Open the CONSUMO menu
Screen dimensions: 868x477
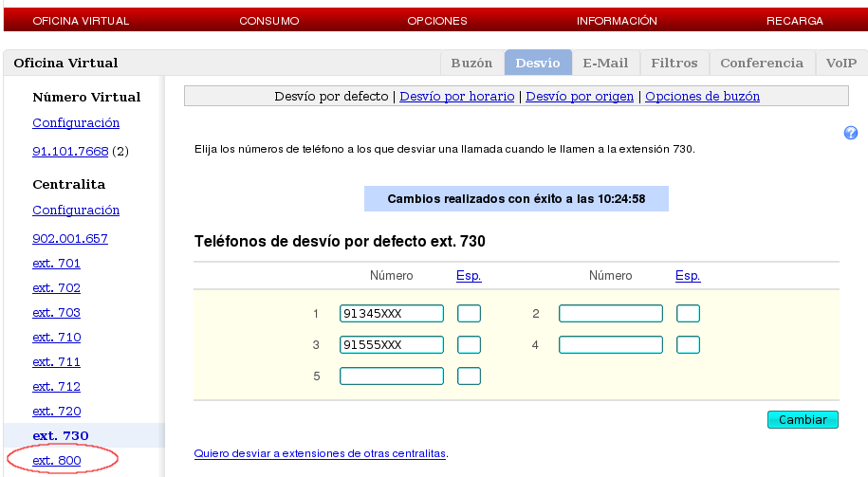(268, 20)
